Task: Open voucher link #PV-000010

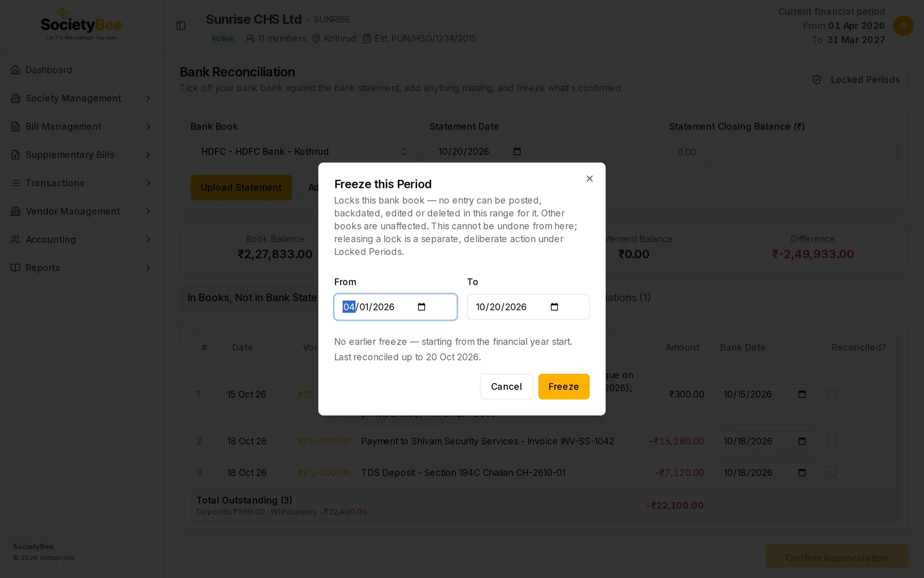Action: point(324,441)
